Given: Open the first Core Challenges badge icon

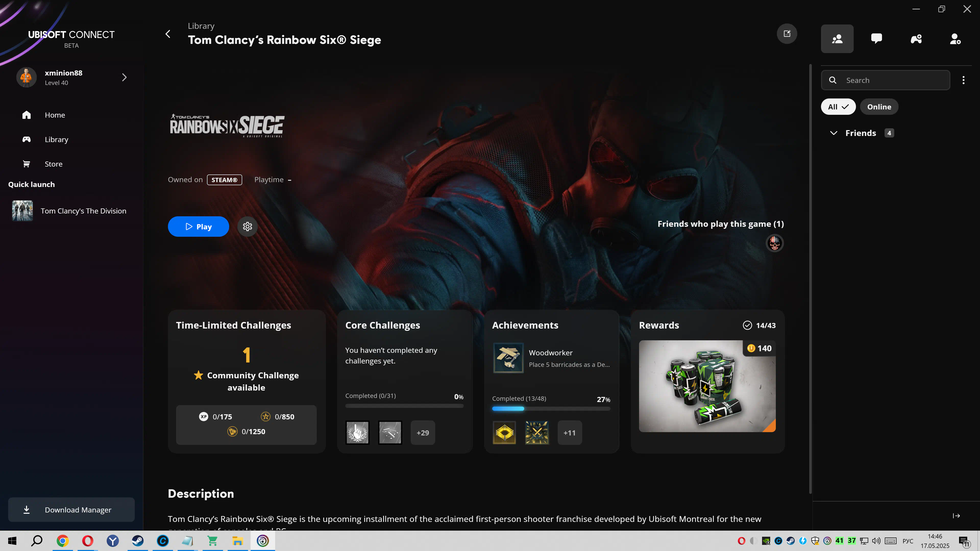Looking at the screenshot, I should pos(357,433).
